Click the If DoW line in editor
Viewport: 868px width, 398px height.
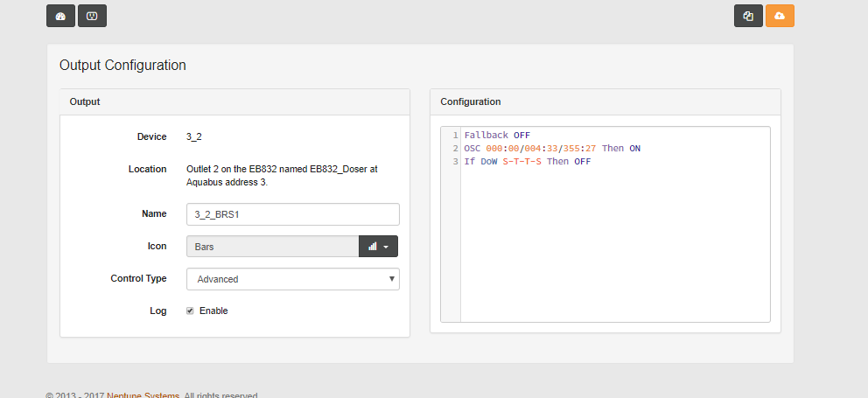click(527, 162)
